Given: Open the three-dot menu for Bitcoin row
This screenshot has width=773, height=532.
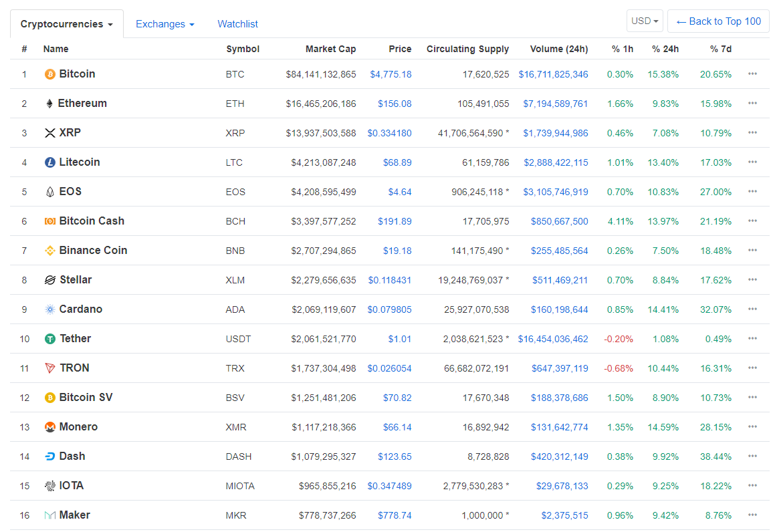Looking at the screenshot, I should pos(752,74).
